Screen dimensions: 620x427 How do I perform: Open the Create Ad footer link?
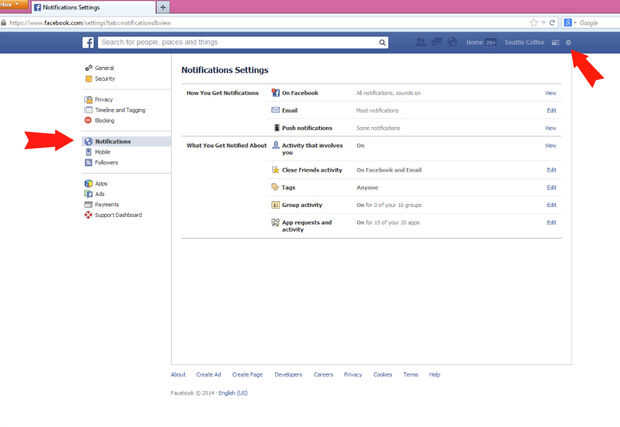[209, 374]
